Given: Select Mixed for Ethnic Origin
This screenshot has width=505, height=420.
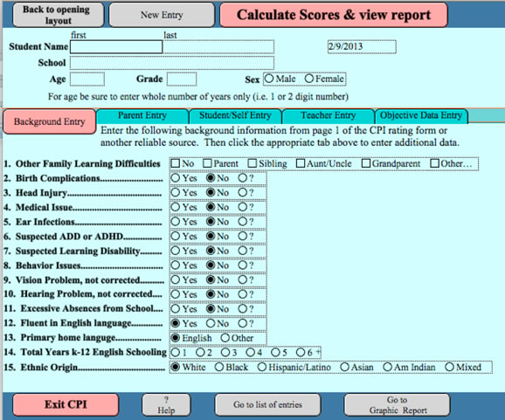Looking at the screenshot, I should click(449, 367).
